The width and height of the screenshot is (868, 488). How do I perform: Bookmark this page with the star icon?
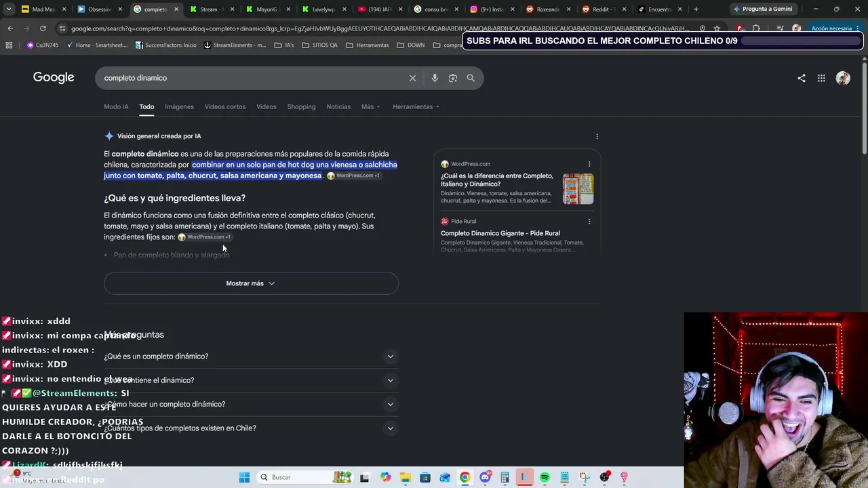click(717, 28)
